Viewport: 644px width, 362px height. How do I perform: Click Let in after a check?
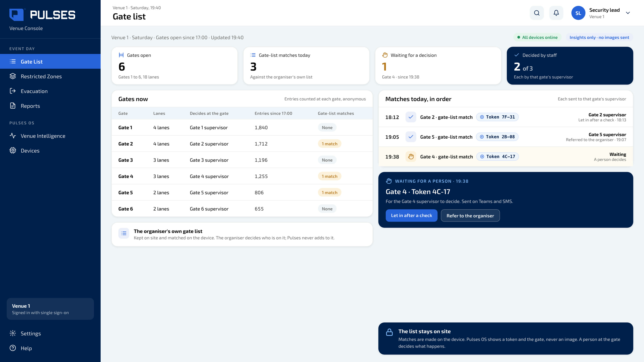pos(411,215)
